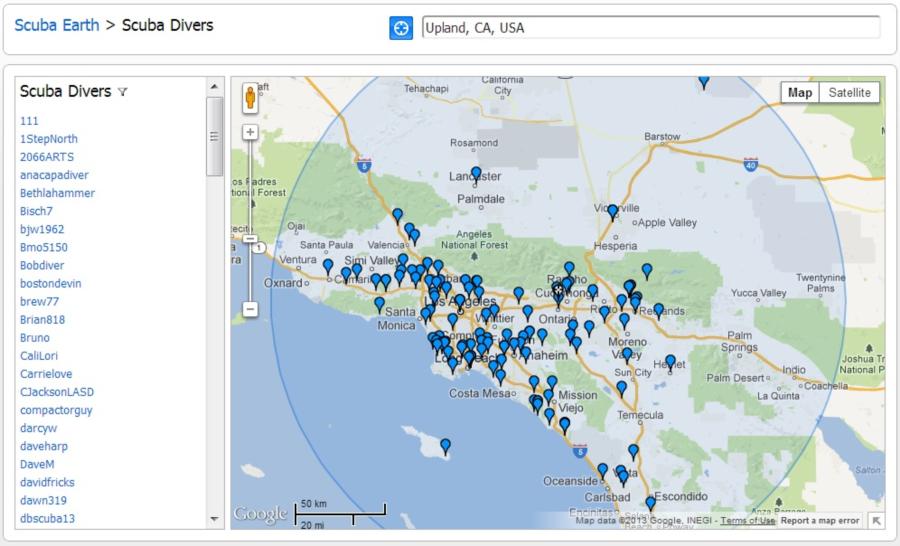Open diver profile dawn319
The height and width of the screenshot is (546, 900).
[44, 501]
